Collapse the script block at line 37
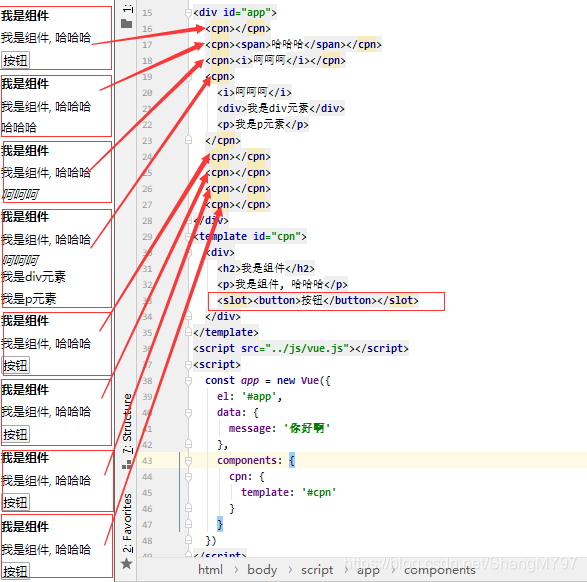The height and width of the screenshot is (582, 587). coord(188,365)
